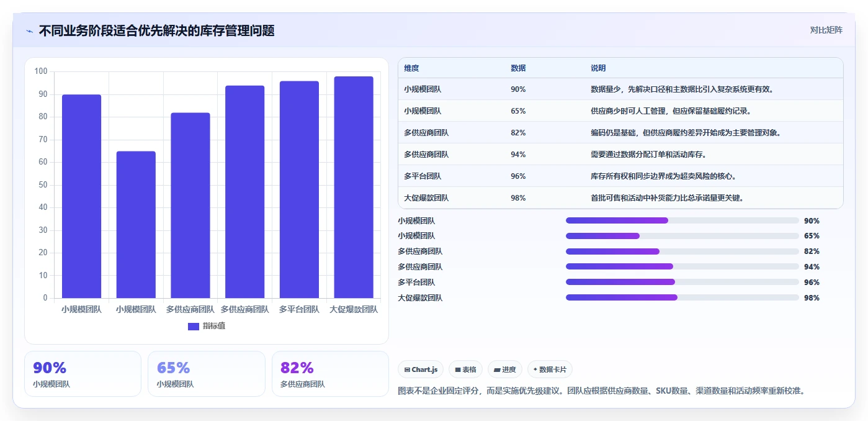The width and height of the screenshot is (868, 421).
Task: Click the 94% progress bar track
Action: 682,267
